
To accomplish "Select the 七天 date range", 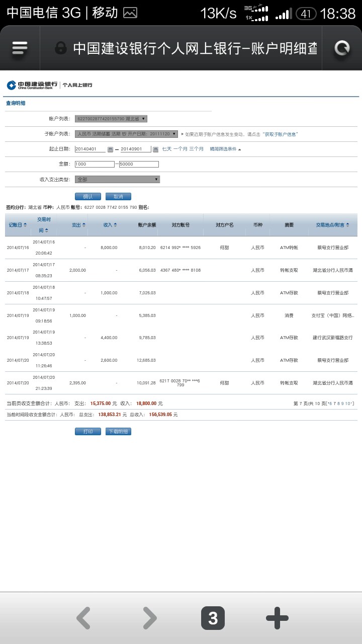I will pyautogui.click(x=166, y=149).
